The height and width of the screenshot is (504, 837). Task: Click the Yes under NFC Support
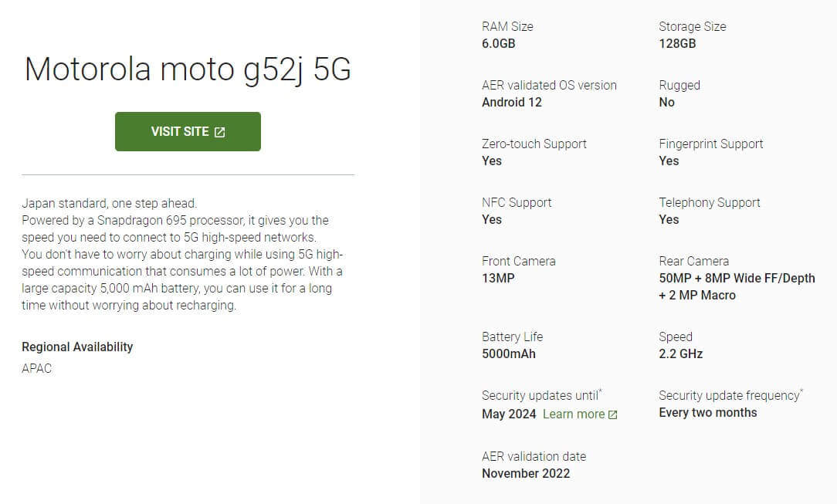pyautogui.click(x=492, y=220)
